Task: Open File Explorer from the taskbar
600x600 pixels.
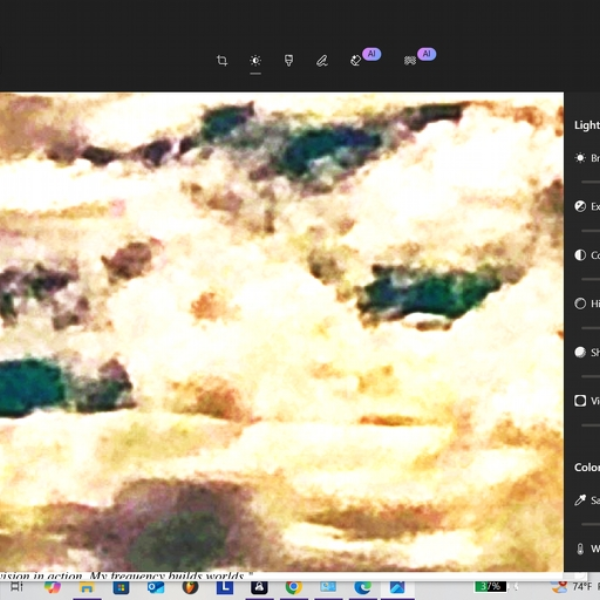Action: coord(86,587)
